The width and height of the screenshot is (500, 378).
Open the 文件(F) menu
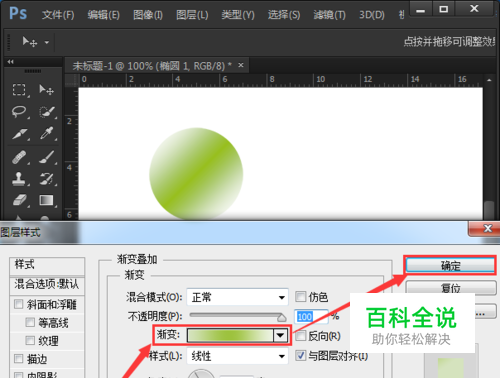pyautogui.click(x=58, y=15)
